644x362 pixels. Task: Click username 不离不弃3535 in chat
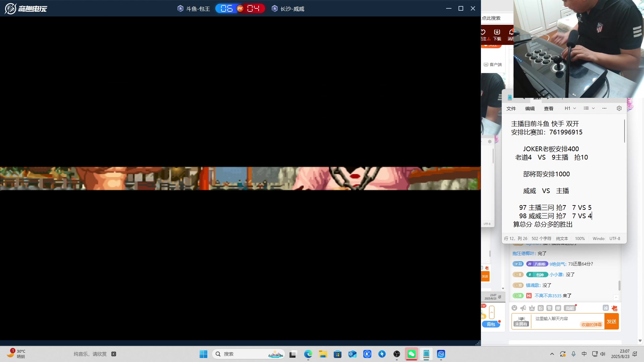coord(548,296)
